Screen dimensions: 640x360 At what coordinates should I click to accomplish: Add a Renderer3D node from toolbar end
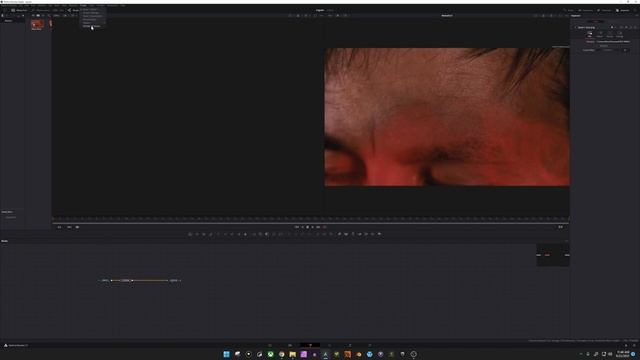[379, 234]
